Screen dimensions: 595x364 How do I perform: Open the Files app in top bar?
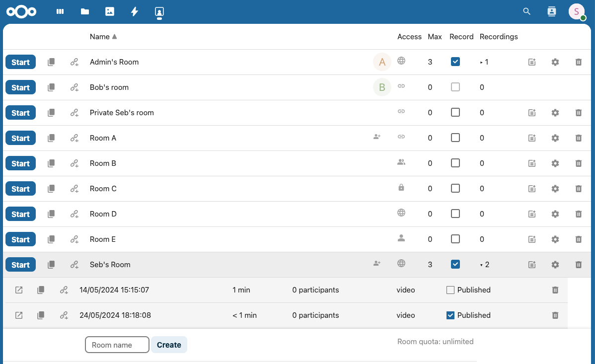[x=85, y=11]
